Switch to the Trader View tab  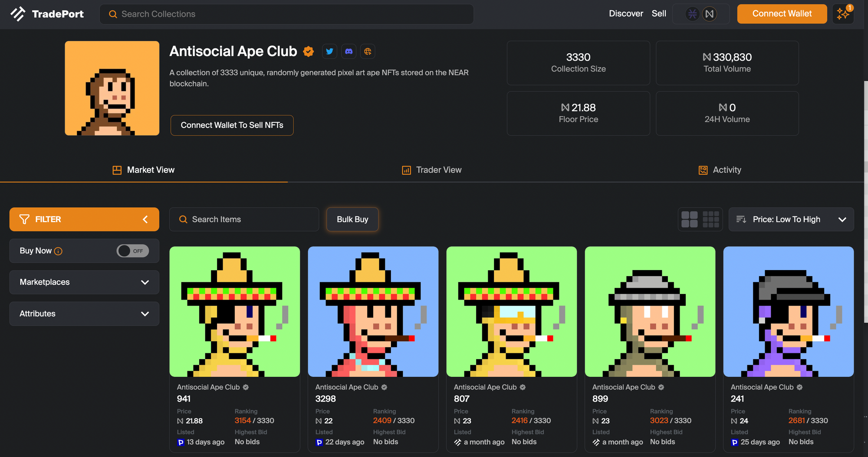coord(432,170)
